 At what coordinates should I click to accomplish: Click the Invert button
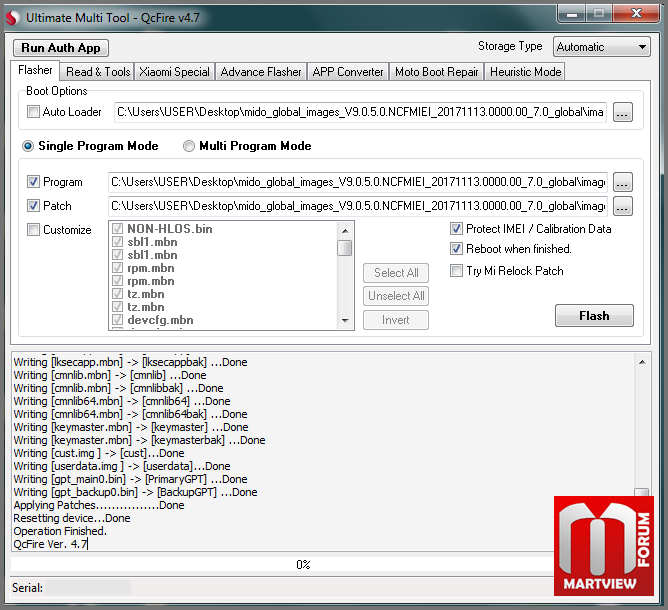pyautogui.click(x=396, y=320)
